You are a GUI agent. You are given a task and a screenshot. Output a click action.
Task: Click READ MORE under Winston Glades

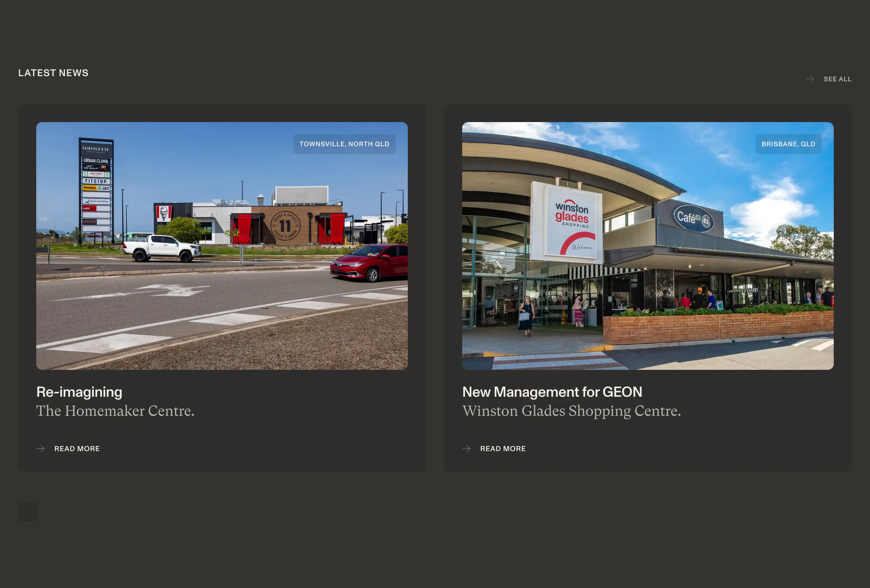503,449
